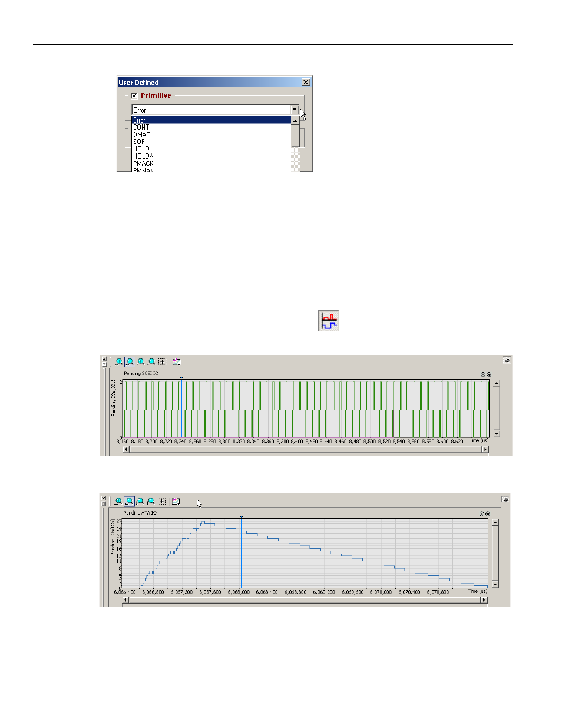Screen dimensions: 562x728
Task: Choose DMAT from the primitive list
Action: [141, 134]
